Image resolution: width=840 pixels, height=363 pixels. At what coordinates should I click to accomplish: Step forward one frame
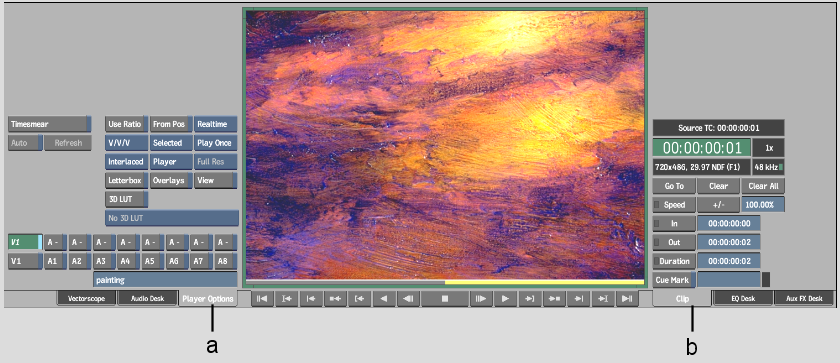[x=481, y=299]
